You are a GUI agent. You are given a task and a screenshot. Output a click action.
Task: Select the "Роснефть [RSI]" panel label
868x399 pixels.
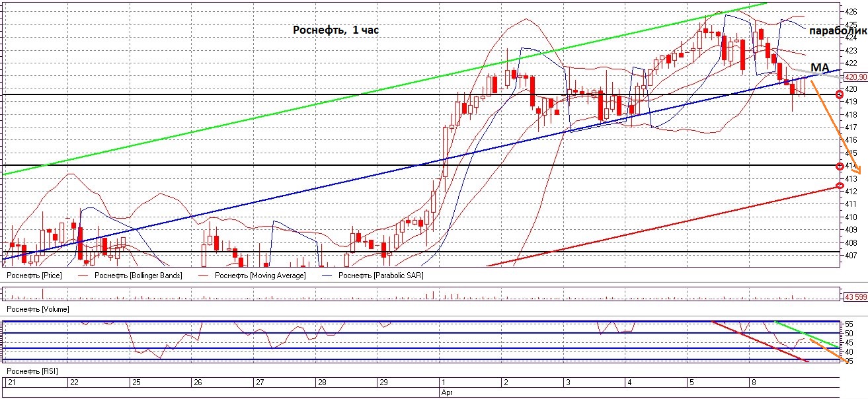(x=32, y=371)
